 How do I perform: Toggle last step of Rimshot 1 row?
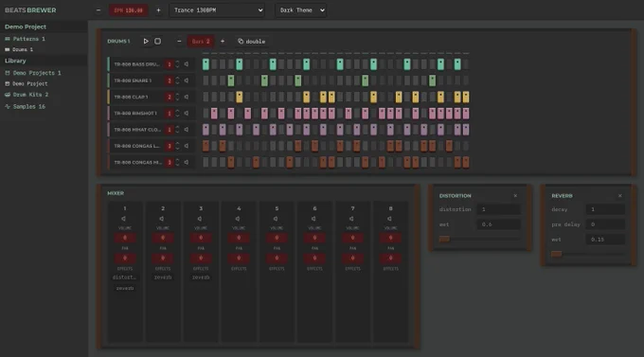[x=466, y=113]
